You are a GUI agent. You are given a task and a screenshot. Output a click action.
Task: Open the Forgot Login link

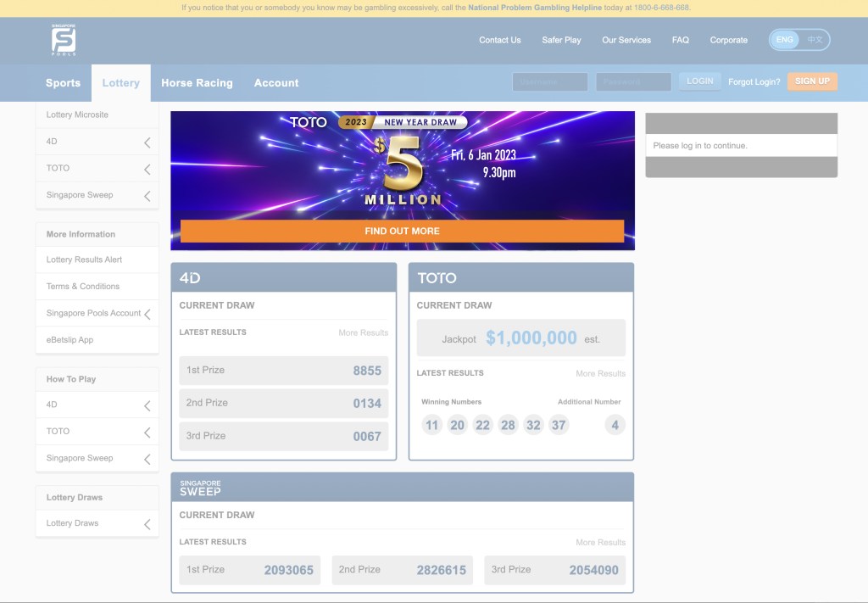click(x=754, y=82)
